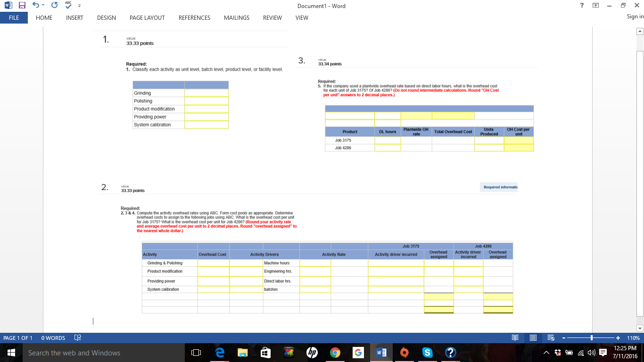Image resolution: width=644 pixels, height=362 pixels.
Task: Run the ABC spelling and grammar check
Action: click(x=68, y=5)
